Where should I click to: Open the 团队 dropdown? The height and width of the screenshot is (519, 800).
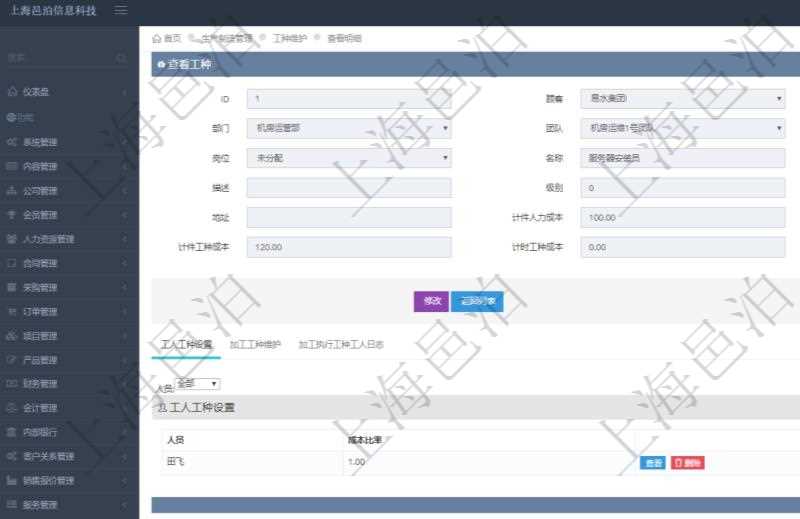(x=683, y=129)
